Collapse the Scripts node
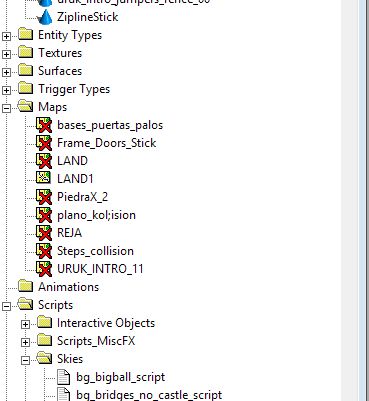 [6, 306]
